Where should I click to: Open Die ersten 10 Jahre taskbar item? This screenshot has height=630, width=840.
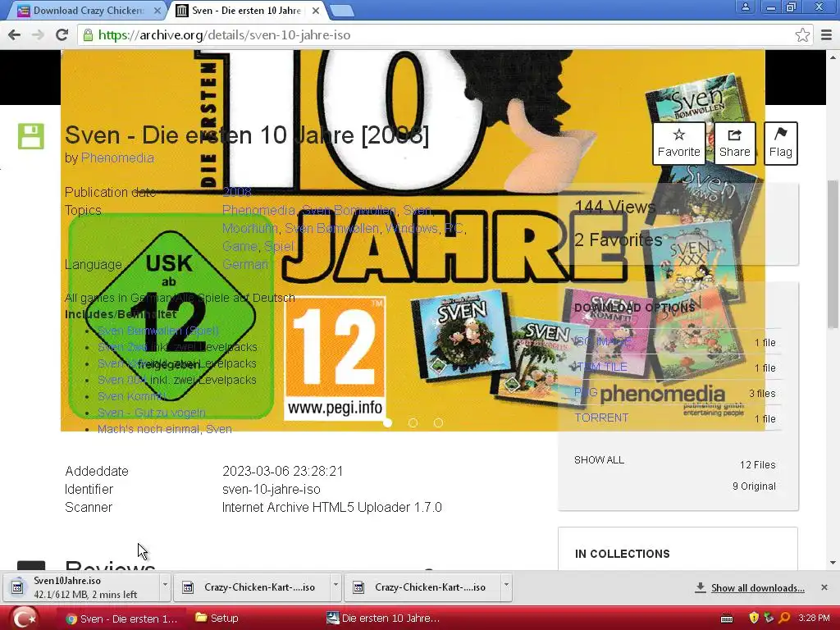pos(384,619)
